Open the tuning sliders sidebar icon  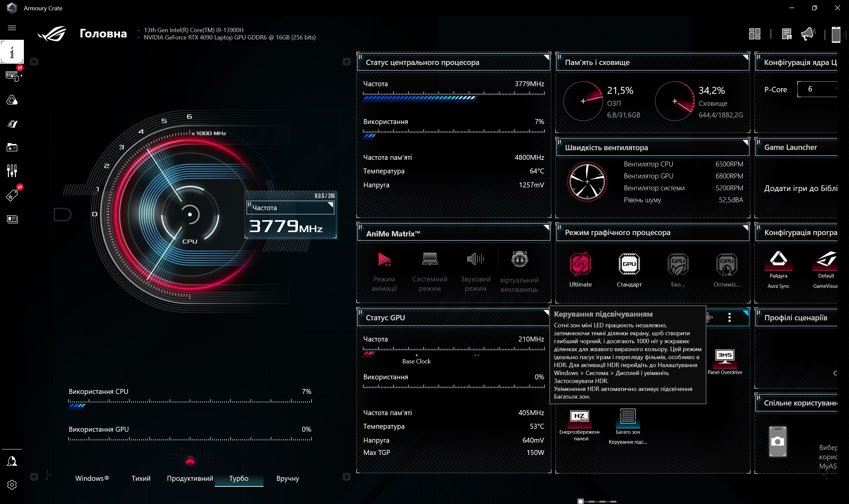(12, 171)
